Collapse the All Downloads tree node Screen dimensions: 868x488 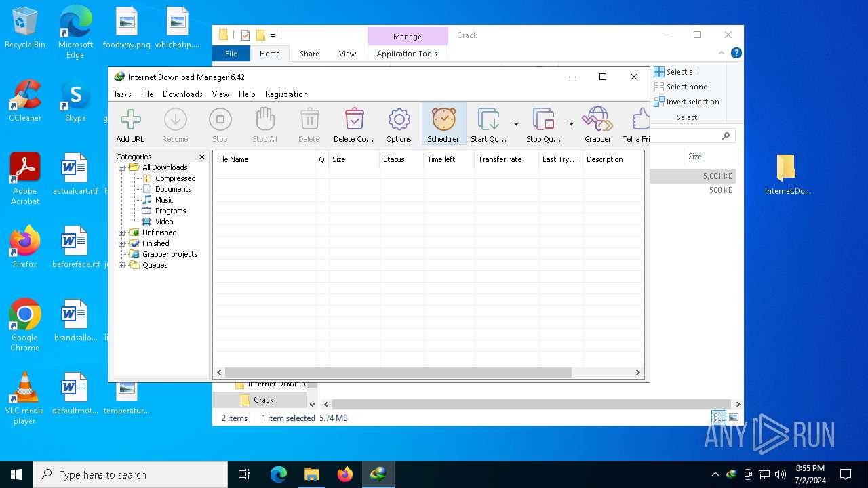click(122, 167)
